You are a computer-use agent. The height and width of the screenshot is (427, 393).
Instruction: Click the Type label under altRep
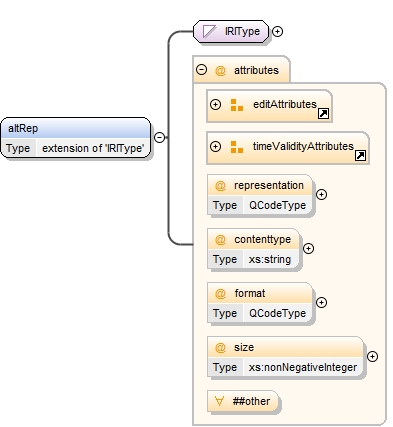click(x=18, y=148)
